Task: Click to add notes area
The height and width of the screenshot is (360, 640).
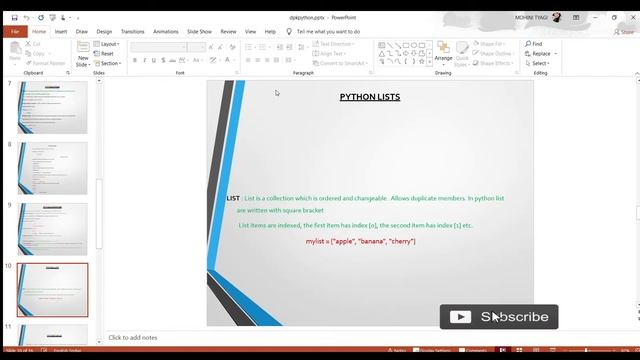Action: (x=133, y=338)
